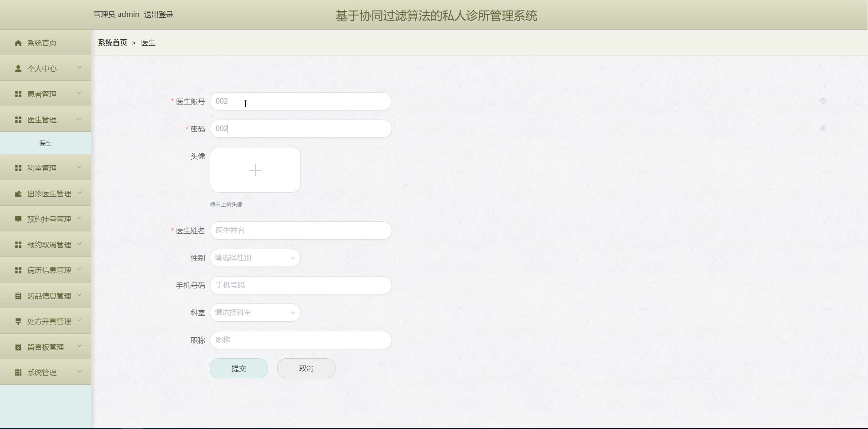Image resolution: width=868 pixels, height=429 pixels.
Task: Click the grid icon beside 科室管理
Action: [18, 168]
